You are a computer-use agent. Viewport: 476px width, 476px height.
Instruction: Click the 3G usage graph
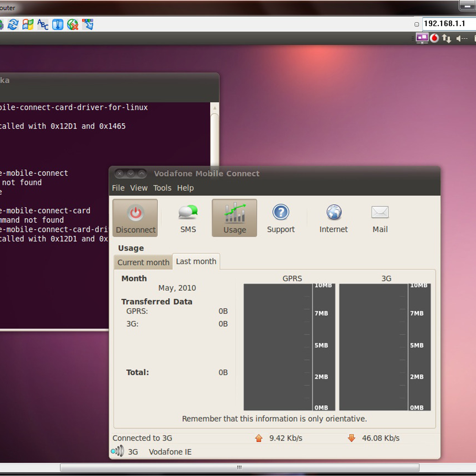[x=385, y=347]
